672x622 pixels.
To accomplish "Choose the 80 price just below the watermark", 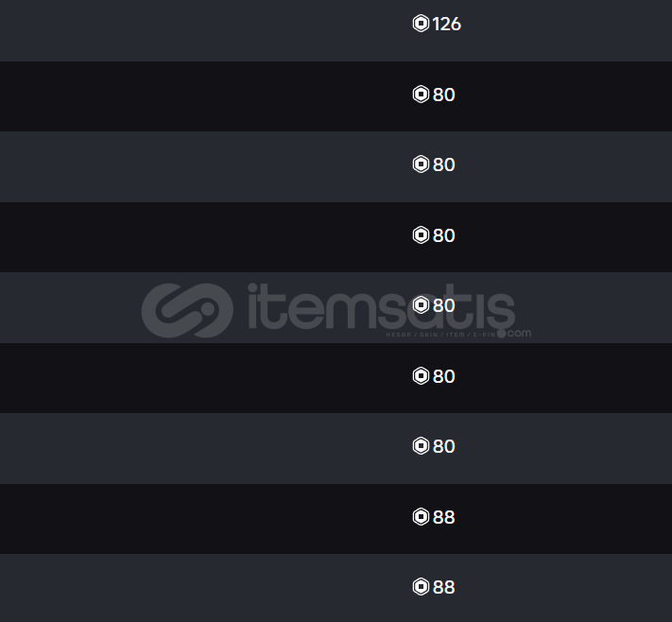I will pyautogui.click(x=443, y=376).
